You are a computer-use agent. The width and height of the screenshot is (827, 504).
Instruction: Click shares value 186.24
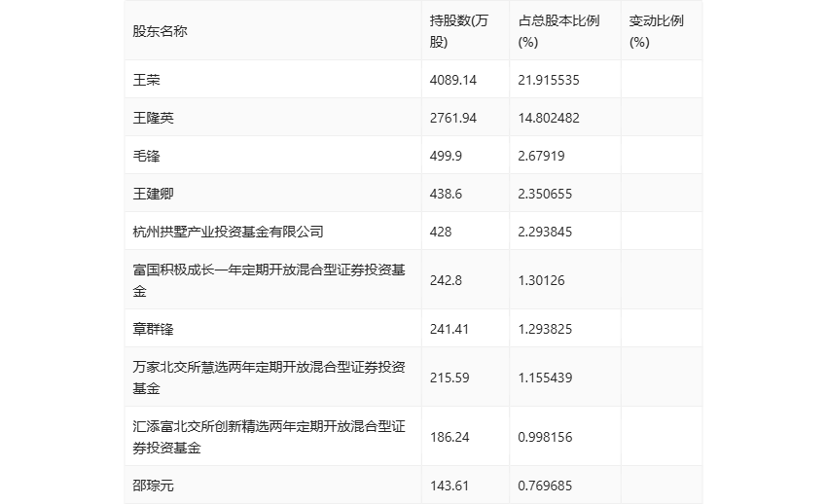tap(449, 437)
